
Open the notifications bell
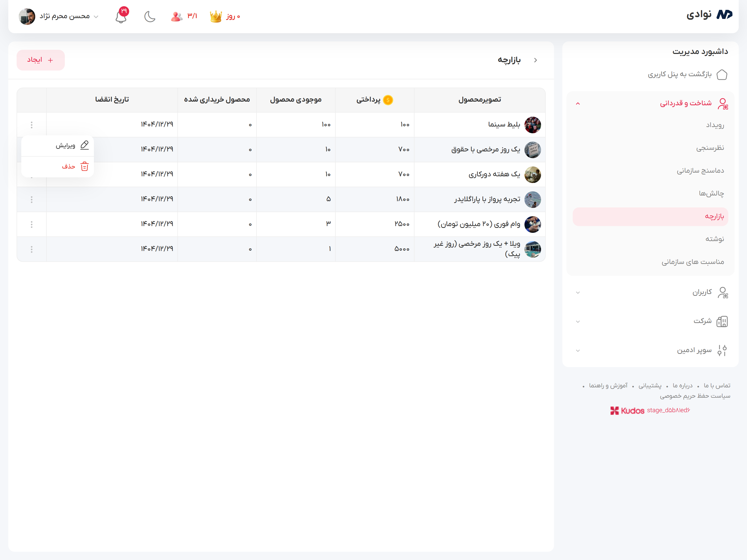(x=121, y=16)
